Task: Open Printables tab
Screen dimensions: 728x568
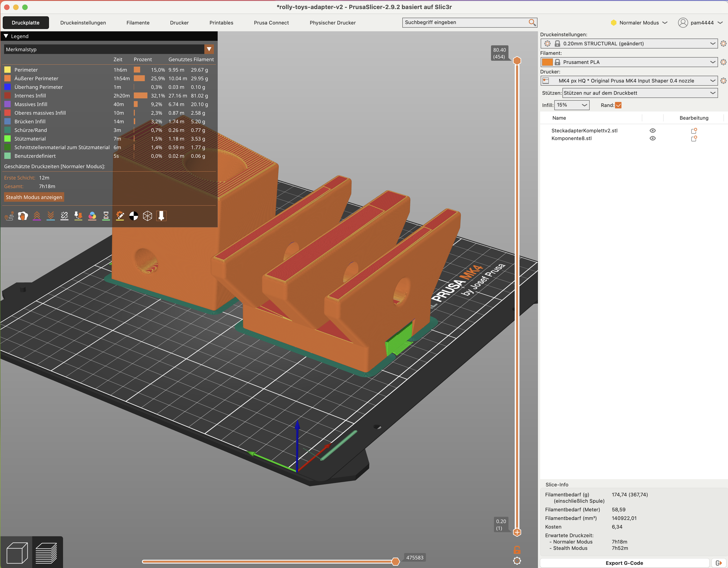Action: click(221, 23)
